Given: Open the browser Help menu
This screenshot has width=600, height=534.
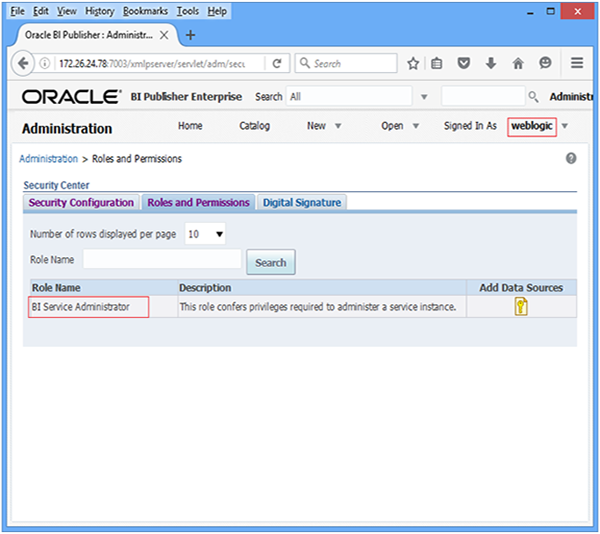Looking at the screenshot, I should pyautogui.click(x=217, y=11).
